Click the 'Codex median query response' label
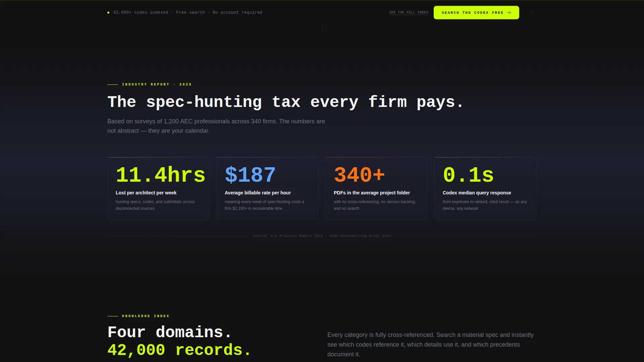644x362 pixels. pos(477,193)
